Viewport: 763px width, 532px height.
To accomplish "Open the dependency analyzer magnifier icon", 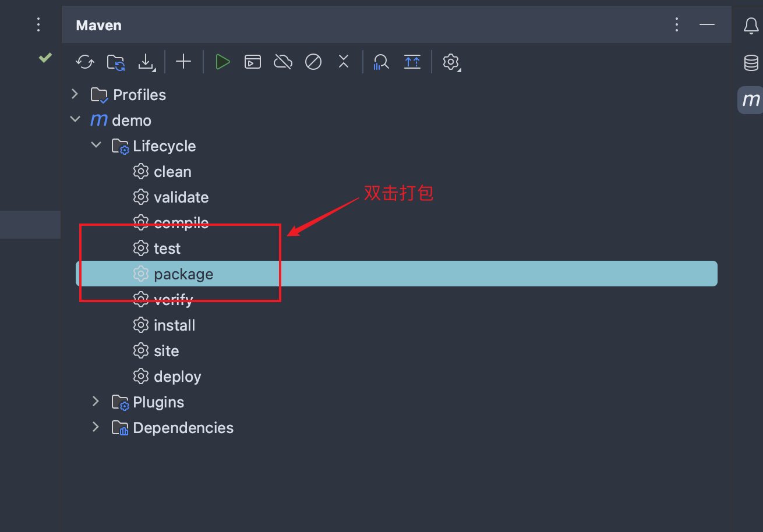I will coord(381,62).
